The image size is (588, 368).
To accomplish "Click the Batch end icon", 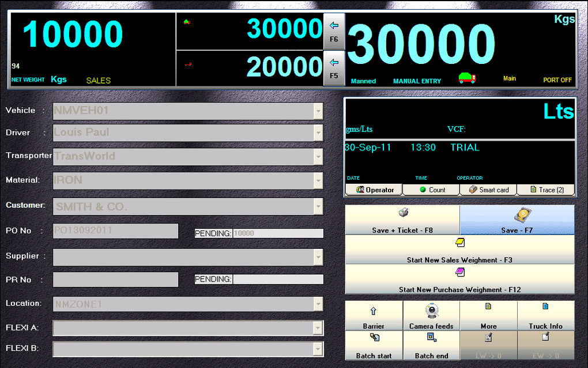I will (432, 337).
